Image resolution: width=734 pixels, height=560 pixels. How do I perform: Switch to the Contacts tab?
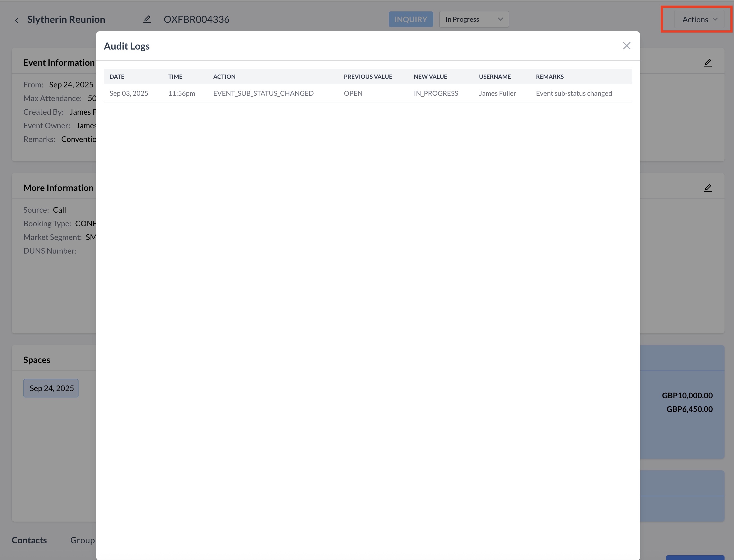pyautogui.click(x=29, y=540)
